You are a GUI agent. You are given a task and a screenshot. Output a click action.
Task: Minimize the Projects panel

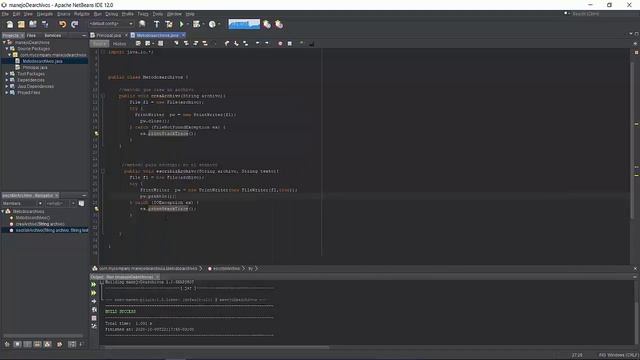84,36
